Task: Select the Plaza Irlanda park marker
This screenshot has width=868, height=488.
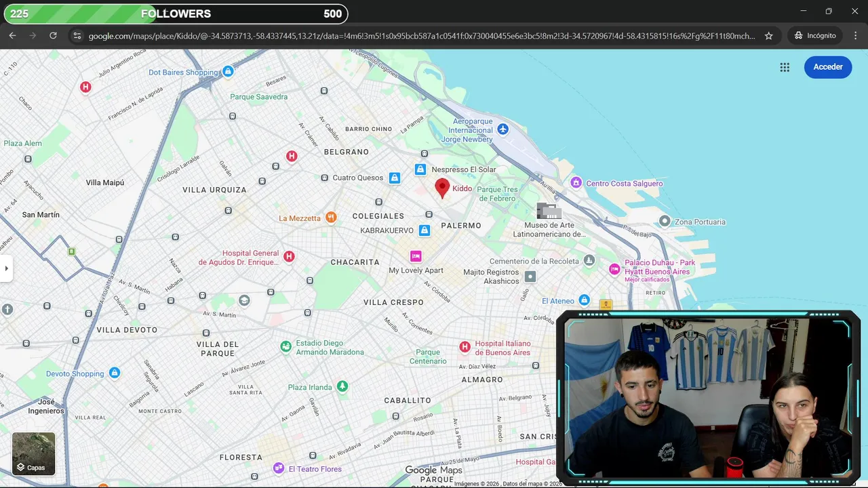Action: pyautogui.click(x=342, y=386)
